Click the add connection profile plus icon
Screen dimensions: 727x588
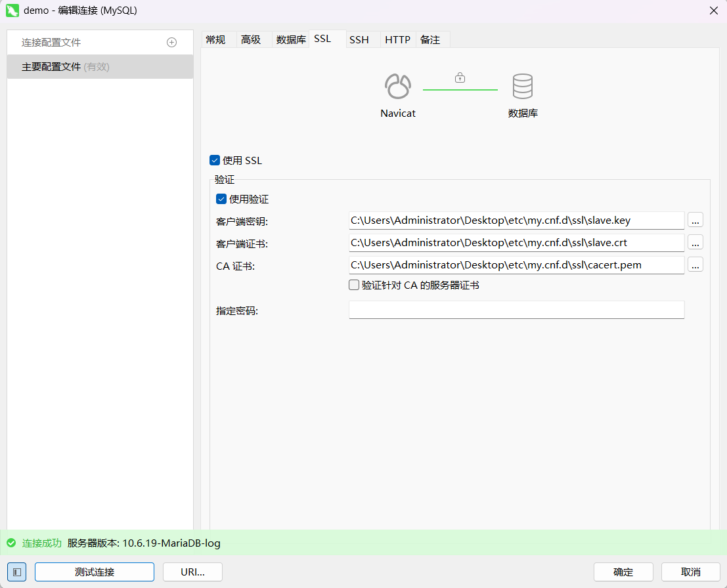pos(172,43)
